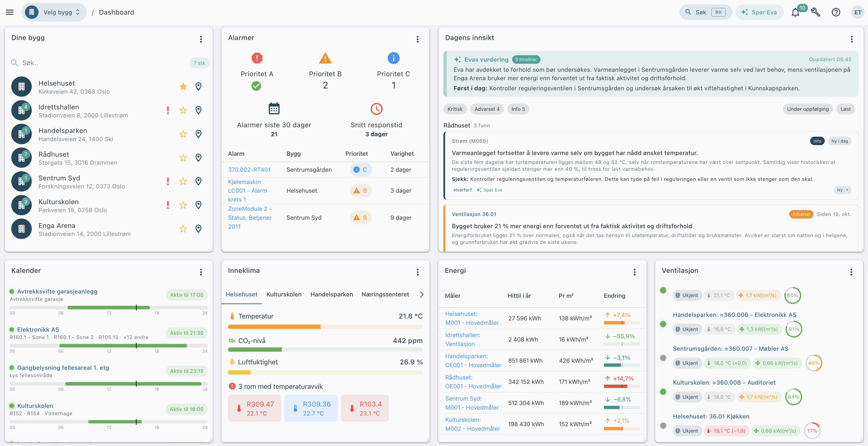Show Helsehuset location on map pin

pyautogui.click(x=198, y=87)
